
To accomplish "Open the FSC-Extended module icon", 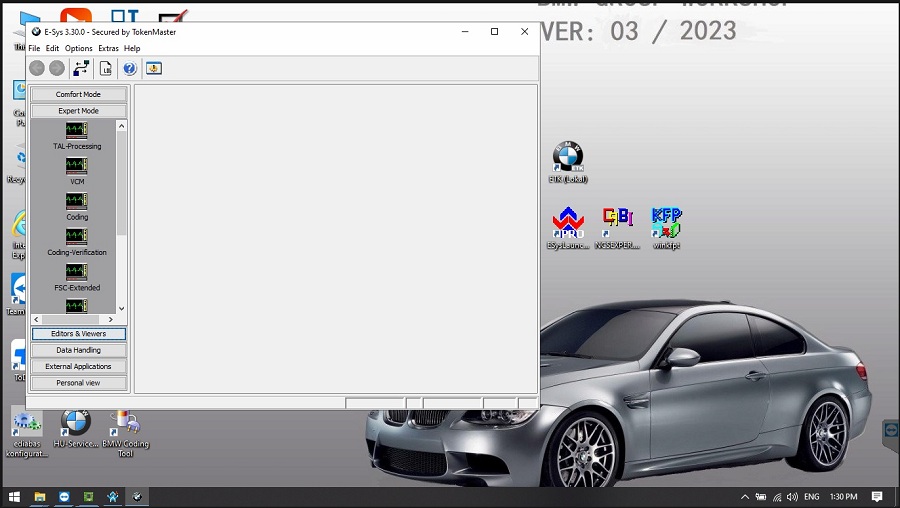I will point(76,272).
